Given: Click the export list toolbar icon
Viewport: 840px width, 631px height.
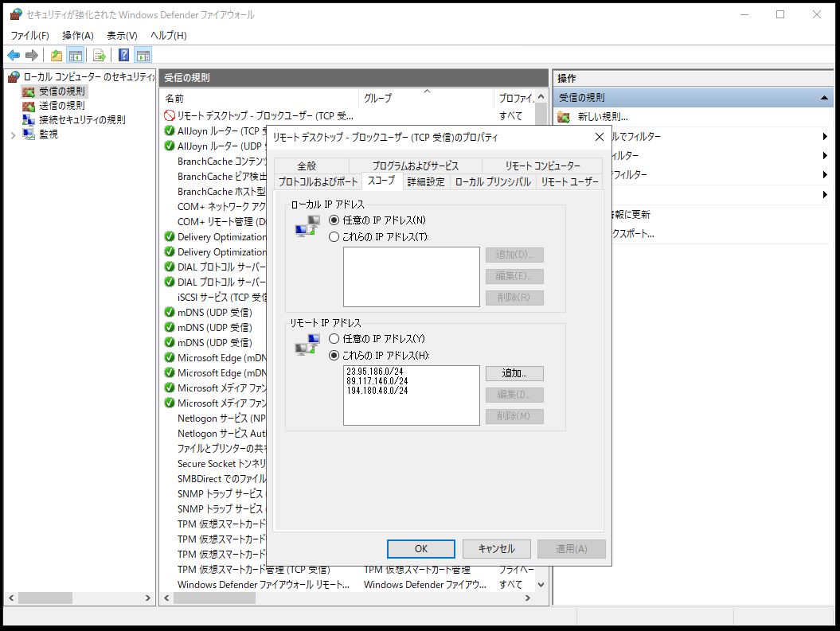Looking at the screenshot, I should (x=98, y=54).
